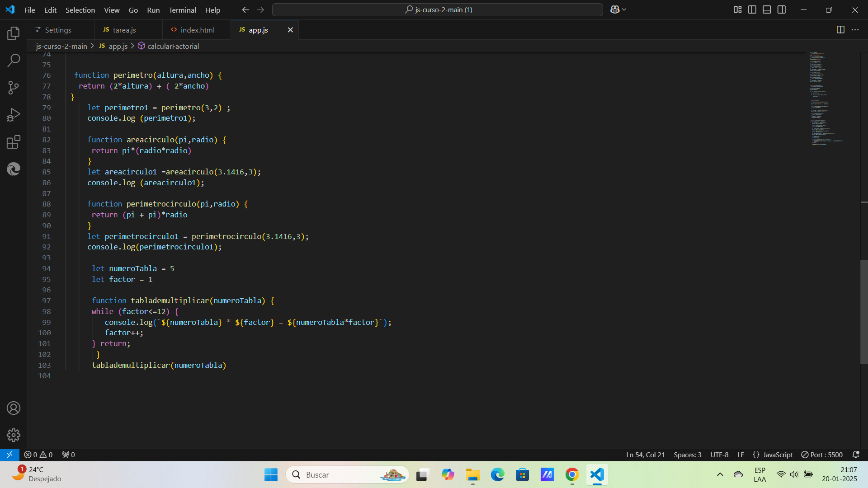Click the Run menu in menu bar
The width and height of the screenshot is (868, 488).
[153, 9]
